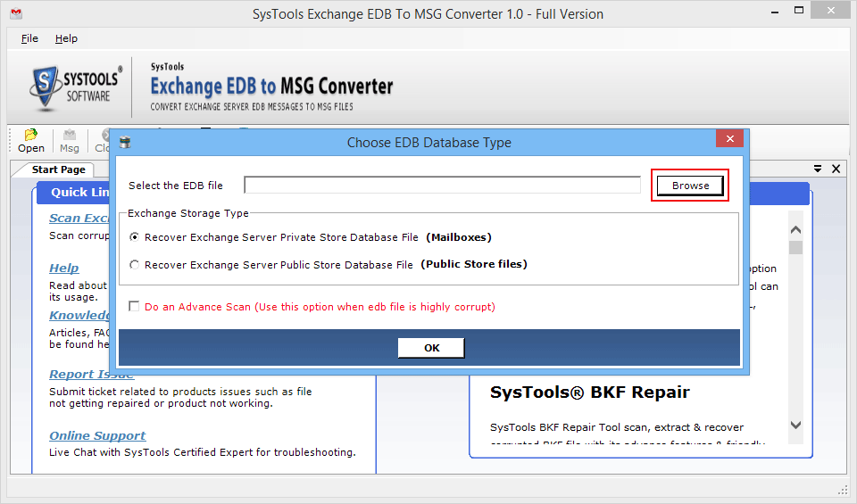Confirm with the OK button
This screenshot has width=857, height=504.
tap(431, 348)
